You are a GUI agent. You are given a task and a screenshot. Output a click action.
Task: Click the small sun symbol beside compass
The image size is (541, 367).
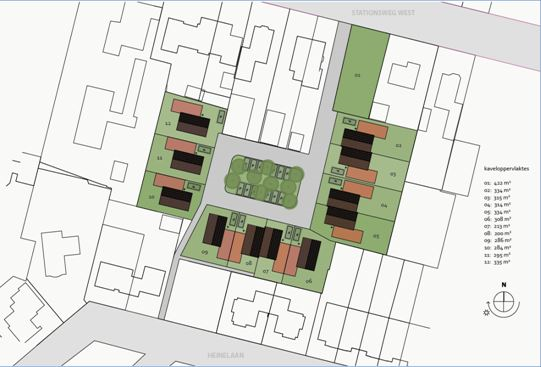coord(486,313)
